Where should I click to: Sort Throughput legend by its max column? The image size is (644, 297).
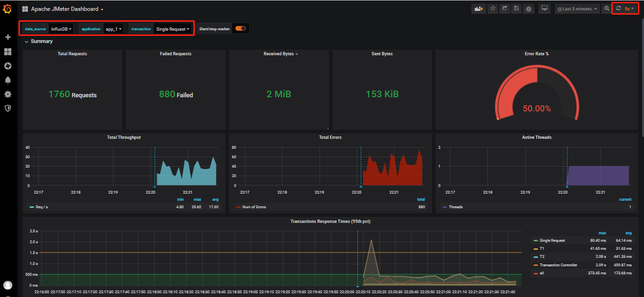click(197, 200)
